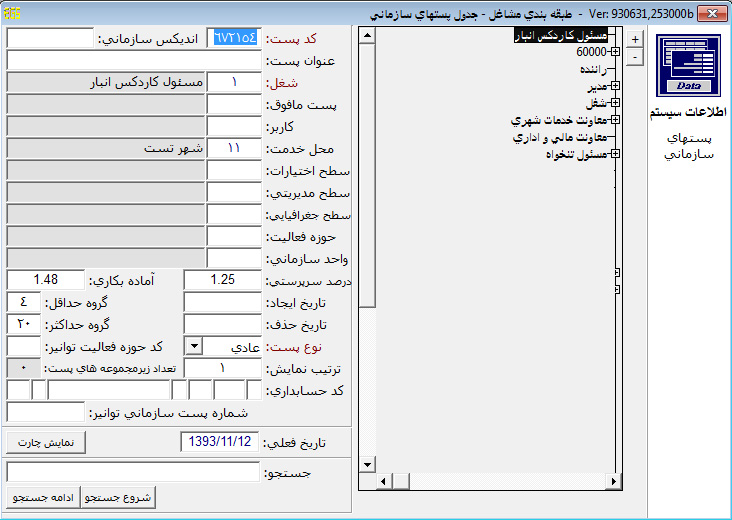Click the سطح مديريتي code field

point(234,192)
